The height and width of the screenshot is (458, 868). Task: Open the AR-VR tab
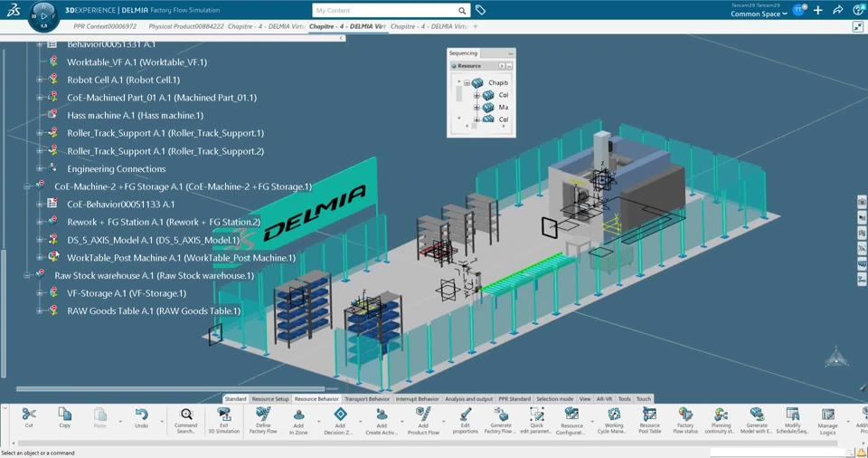point(604,398)
